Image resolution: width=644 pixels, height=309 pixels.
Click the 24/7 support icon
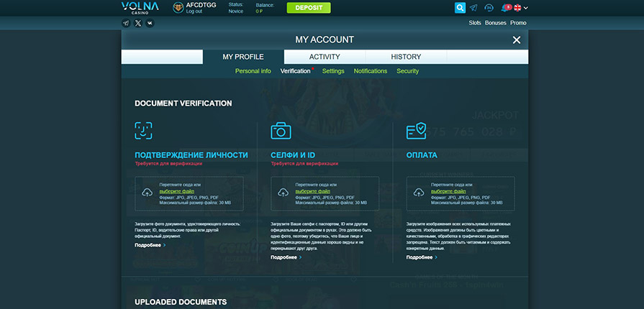click(489, 8)
